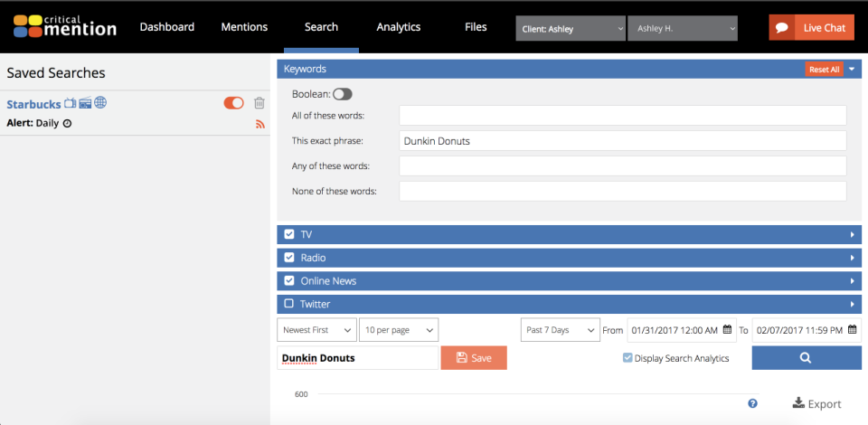Screen dimensions: 868x425
Task: Click the Export download icon
Action: coord(798,403)
